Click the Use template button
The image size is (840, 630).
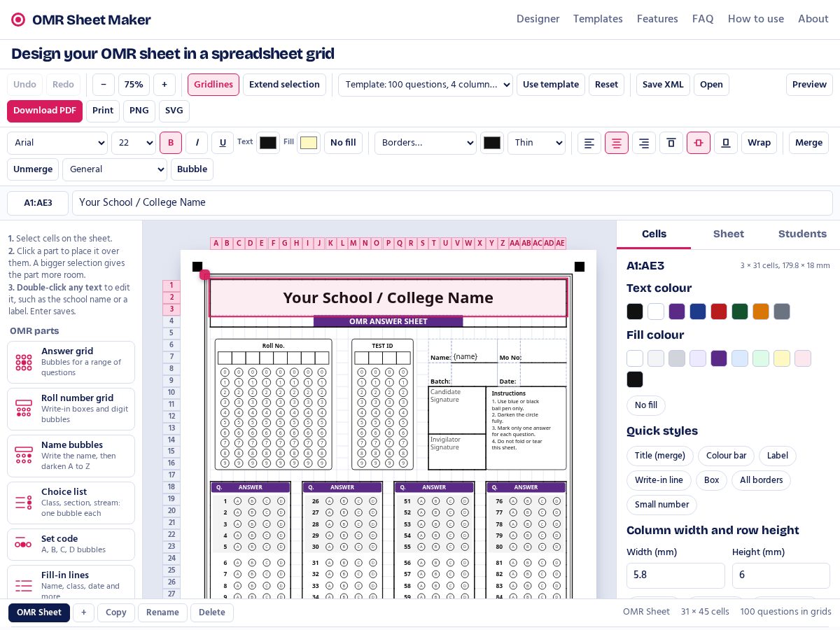(551, 85)
